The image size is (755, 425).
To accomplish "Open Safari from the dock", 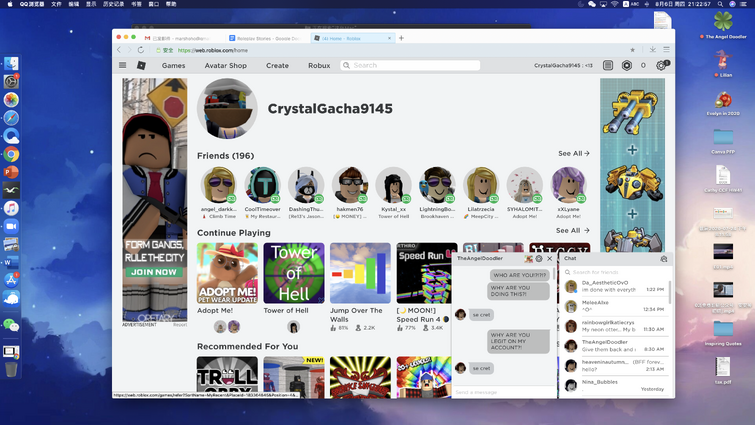I will click(x=11, y=118).
